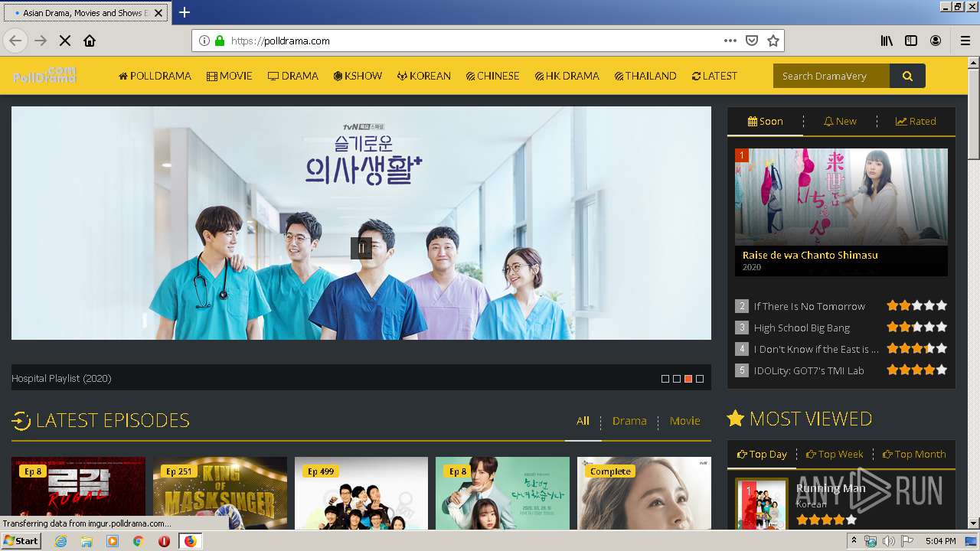
Task: Click the yellow search magnifier button
Action: point(907,76)
